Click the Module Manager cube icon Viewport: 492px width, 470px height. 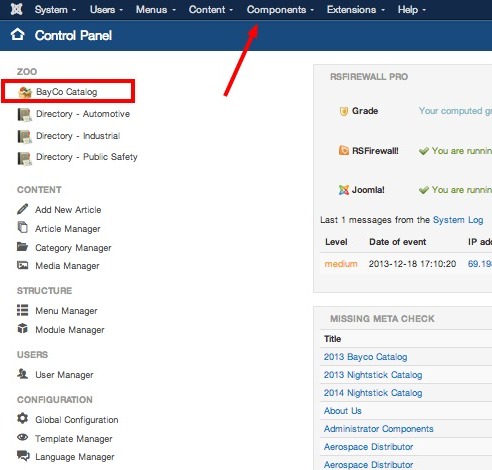pos(23,328)
